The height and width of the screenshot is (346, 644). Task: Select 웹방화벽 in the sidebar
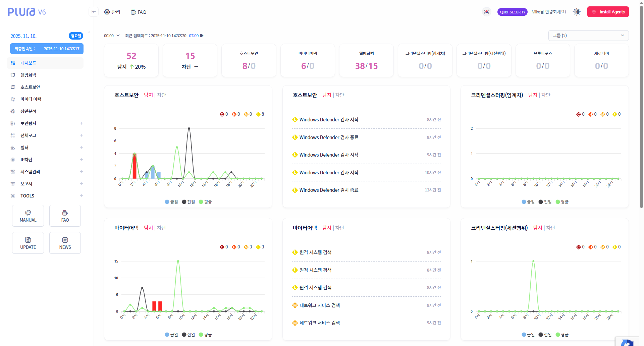click(x=28, y=75)
